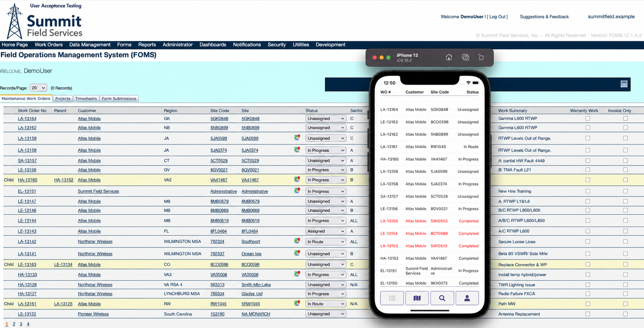Check Invoice Only for work order SA-13157

(x=625, y=161)
